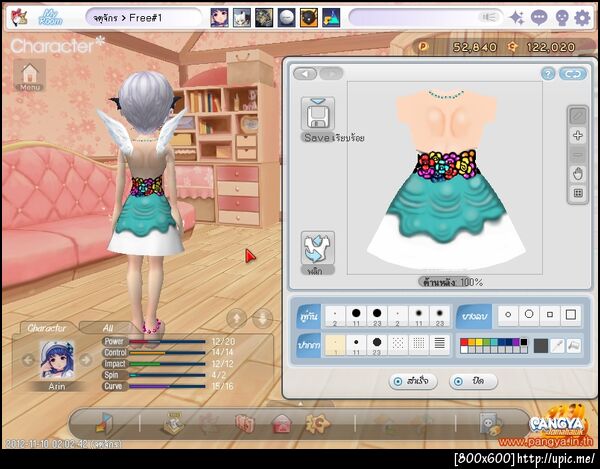
Task: Select the white cat caddie icon
Action: [x=242, y=18]
